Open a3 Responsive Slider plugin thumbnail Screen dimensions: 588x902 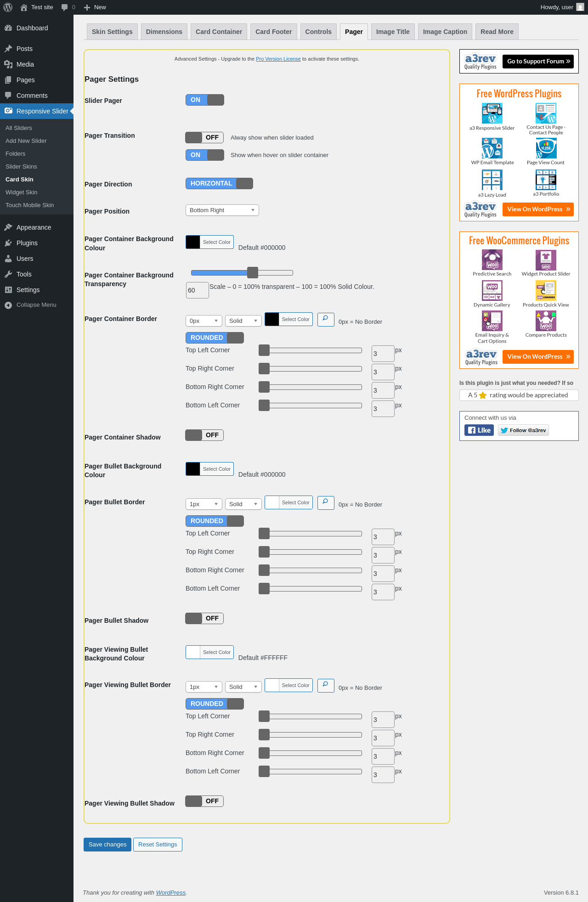pos(492,113)
